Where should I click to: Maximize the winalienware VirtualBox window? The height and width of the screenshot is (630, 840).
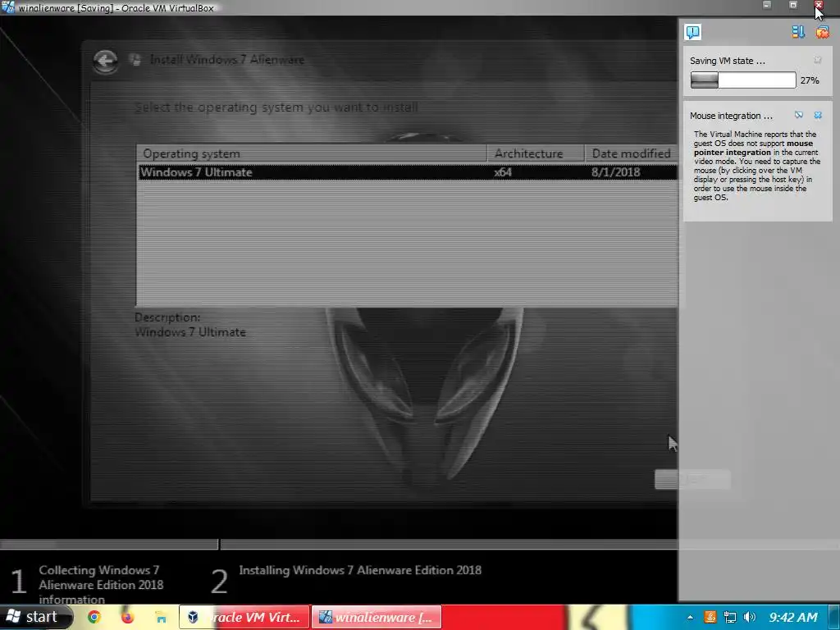tap(793, 6)
